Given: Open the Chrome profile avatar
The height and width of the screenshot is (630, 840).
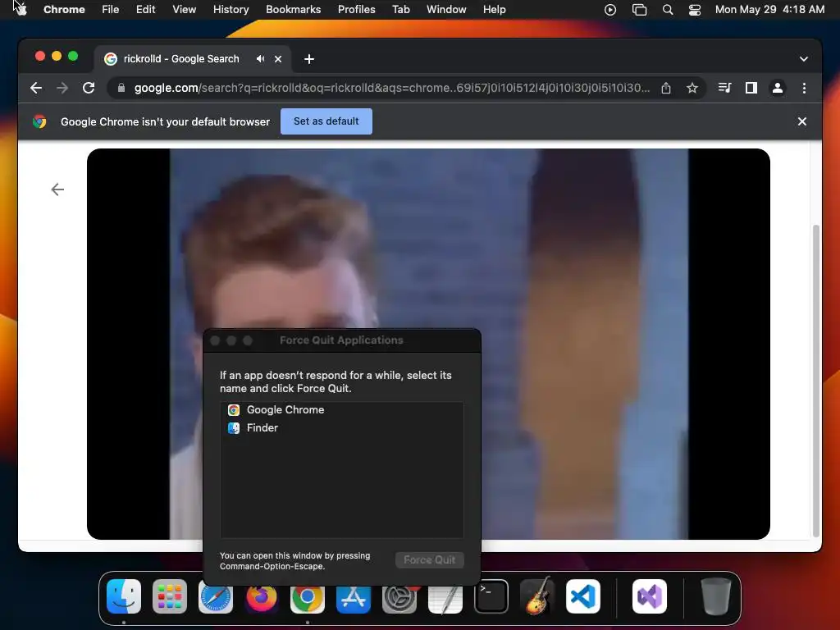Looking at the screenshot, I should (x=778, y=88).
